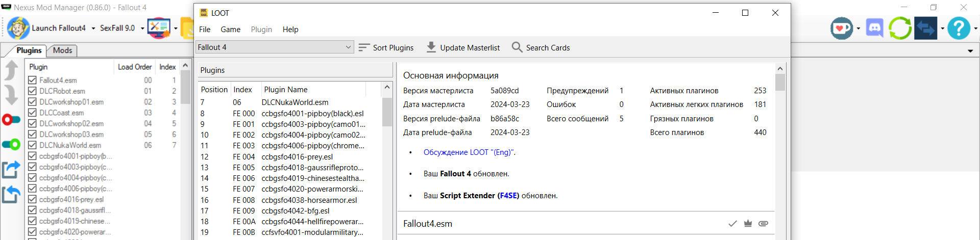Open the blue question mark help icon

pos(959,28)
